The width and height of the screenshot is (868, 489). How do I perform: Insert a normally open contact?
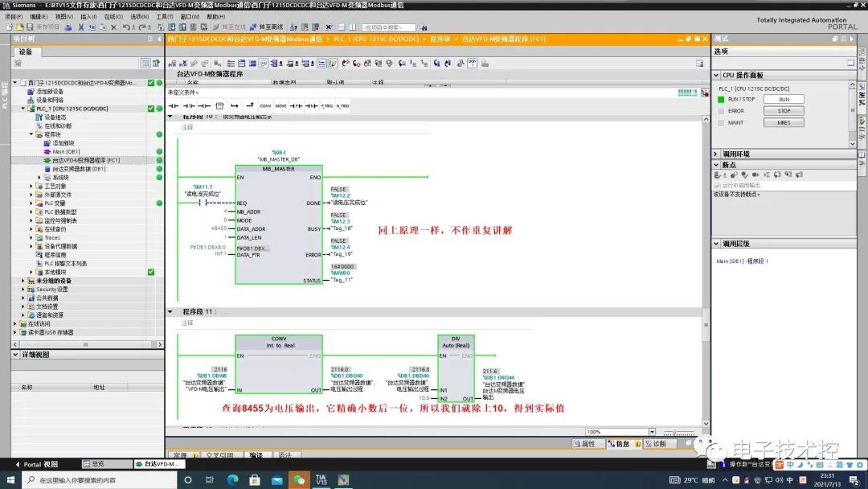174,105
